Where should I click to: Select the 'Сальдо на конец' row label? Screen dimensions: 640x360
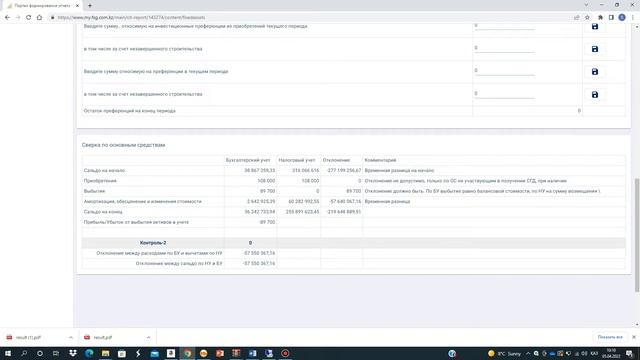[103, 212]
